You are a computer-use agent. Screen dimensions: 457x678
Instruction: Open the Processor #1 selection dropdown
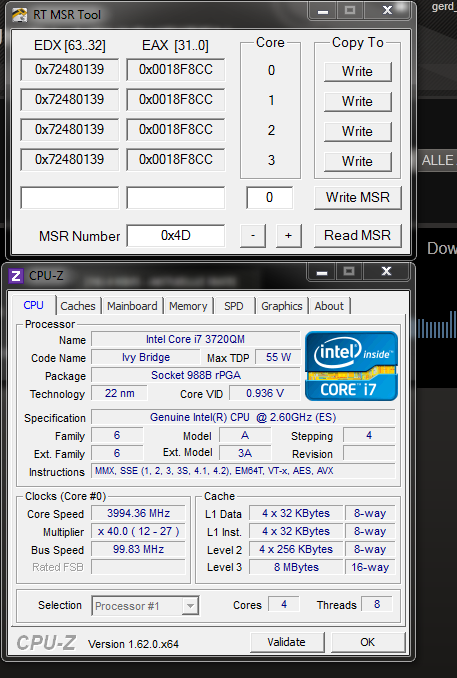(145, 606)
